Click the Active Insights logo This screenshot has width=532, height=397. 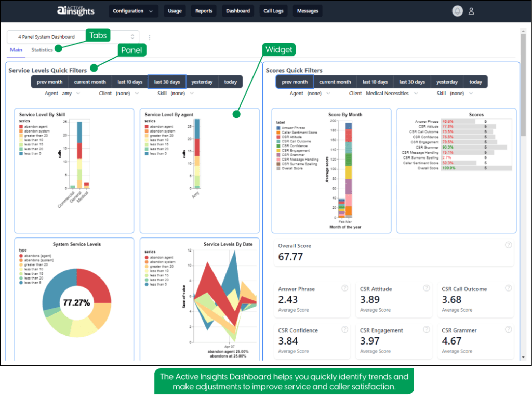76,10
